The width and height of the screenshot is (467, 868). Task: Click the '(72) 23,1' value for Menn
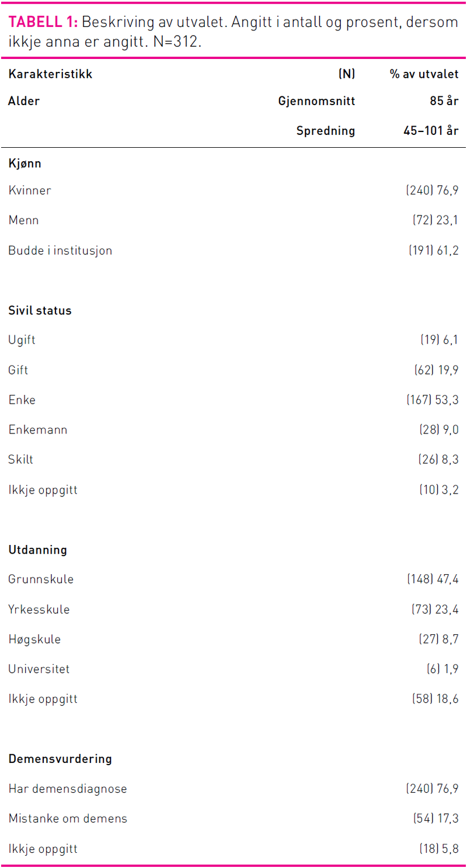point(435,220)
